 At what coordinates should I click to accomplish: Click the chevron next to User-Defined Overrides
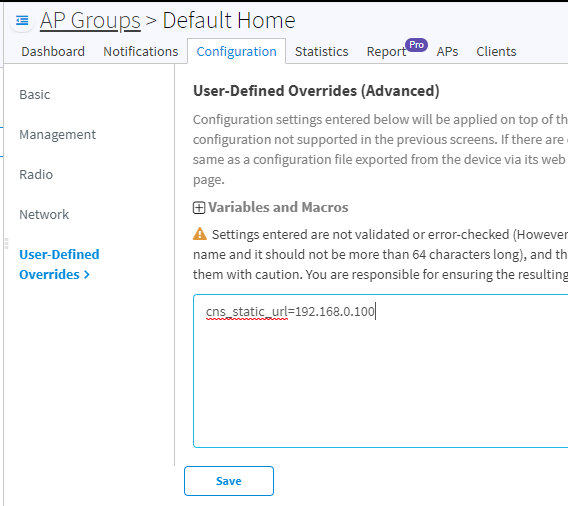pyautogui.click(x=87, y=275)
